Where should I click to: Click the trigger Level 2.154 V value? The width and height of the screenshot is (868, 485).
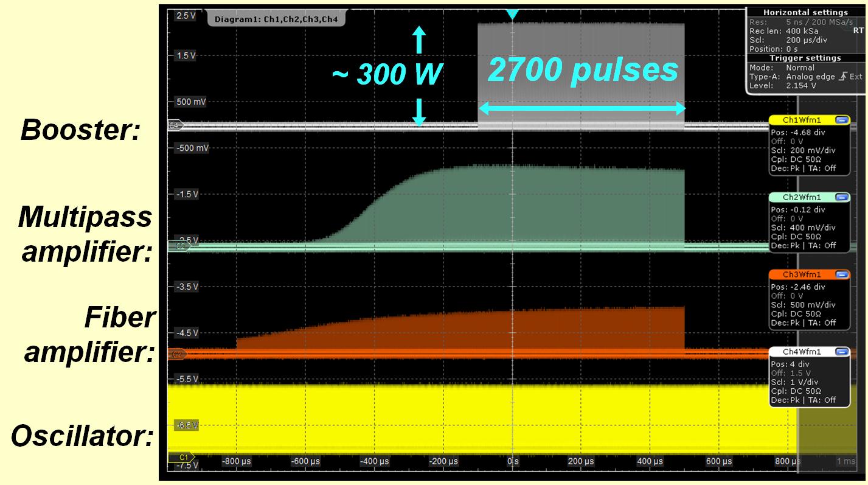click(x=801, y=86)
